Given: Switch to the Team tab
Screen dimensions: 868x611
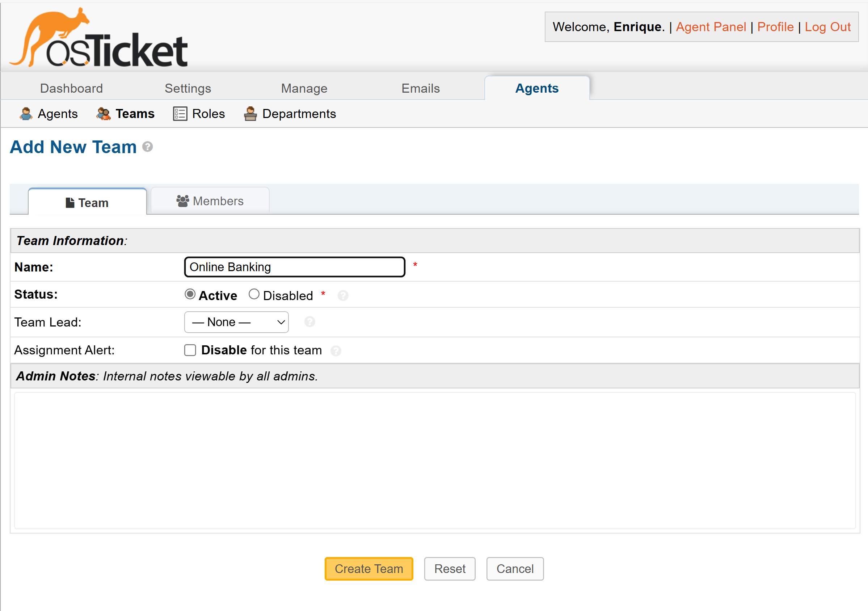Looking at the screenshot, I should click(87, 202).
